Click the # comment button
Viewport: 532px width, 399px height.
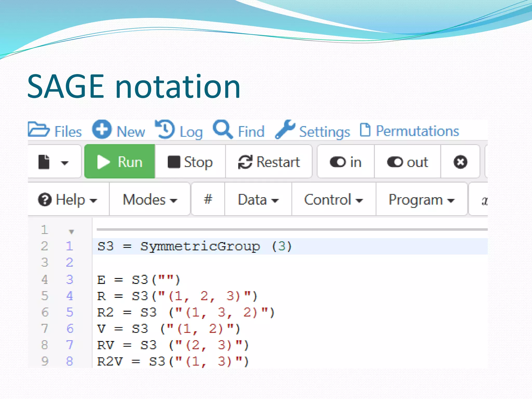(x=208, y=199)
